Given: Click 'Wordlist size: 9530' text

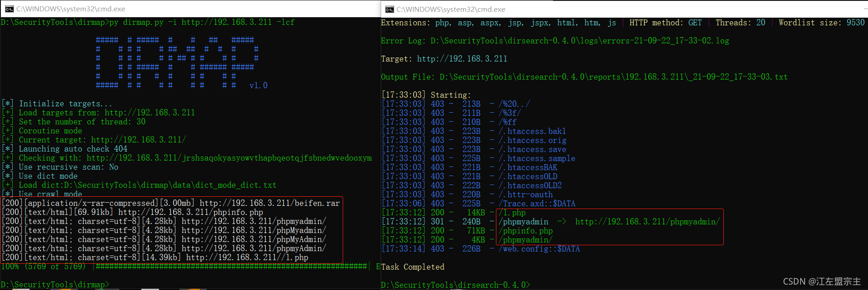Looking at the screenshot, I should 822,23.
